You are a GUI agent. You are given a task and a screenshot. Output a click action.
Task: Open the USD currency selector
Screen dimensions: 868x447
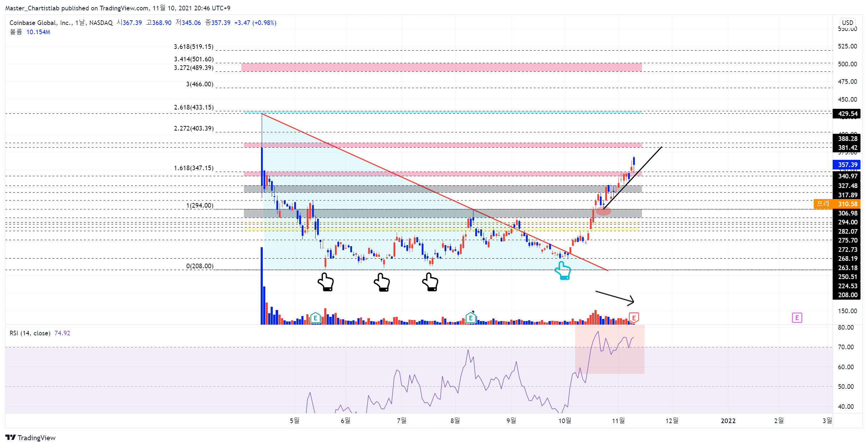(x=847, y=22)
